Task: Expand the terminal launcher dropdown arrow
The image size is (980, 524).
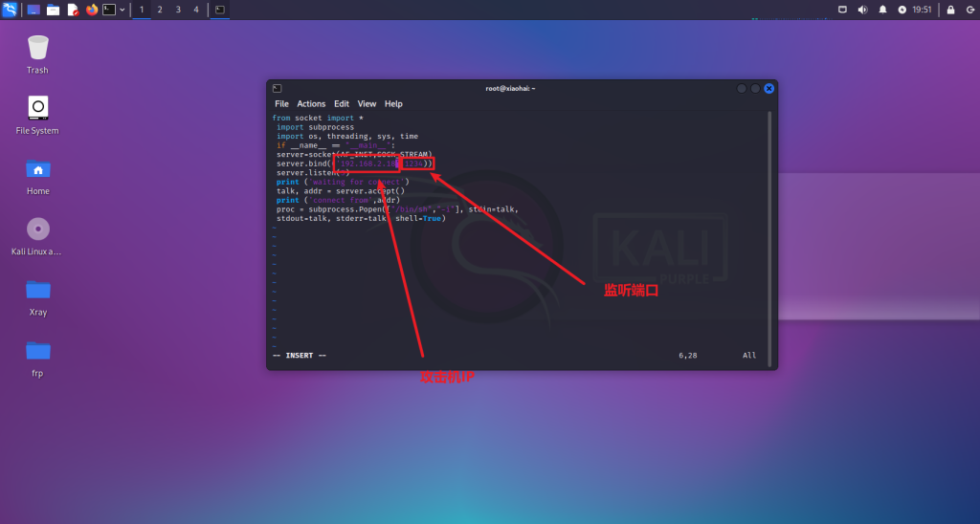Action: pyautogui.click(x=122, y=10)
